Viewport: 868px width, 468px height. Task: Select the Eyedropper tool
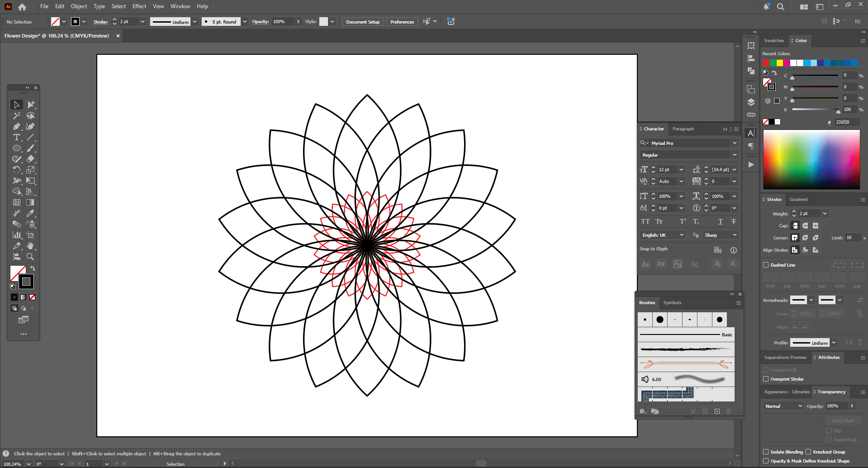pos(30,213)
